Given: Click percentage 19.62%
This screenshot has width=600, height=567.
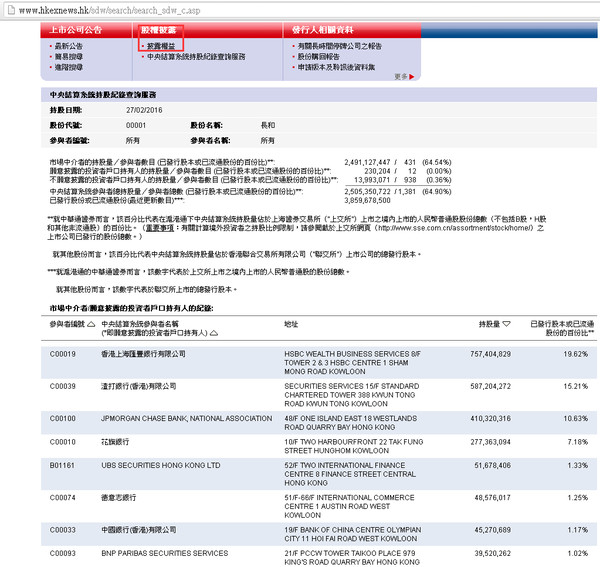Looking at the screenshot, I should (576, 354).
